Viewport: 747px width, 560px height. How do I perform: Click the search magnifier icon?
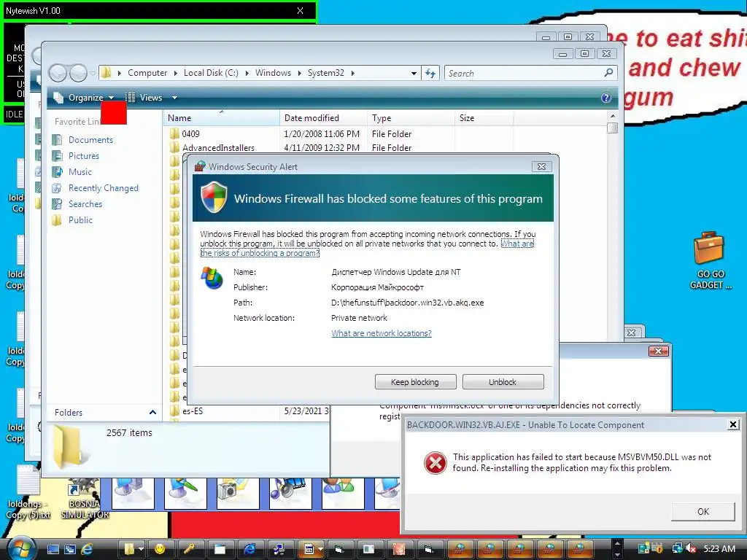pos(608,73)
